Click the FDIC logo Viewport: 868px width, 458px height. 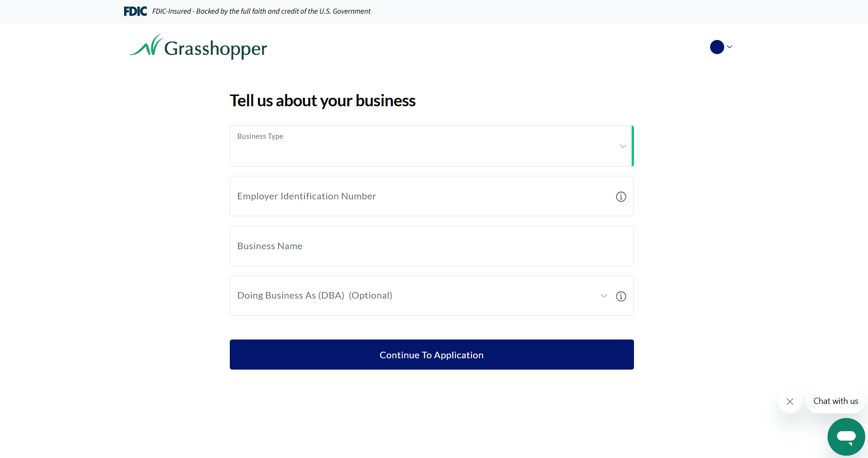point(135,11)
